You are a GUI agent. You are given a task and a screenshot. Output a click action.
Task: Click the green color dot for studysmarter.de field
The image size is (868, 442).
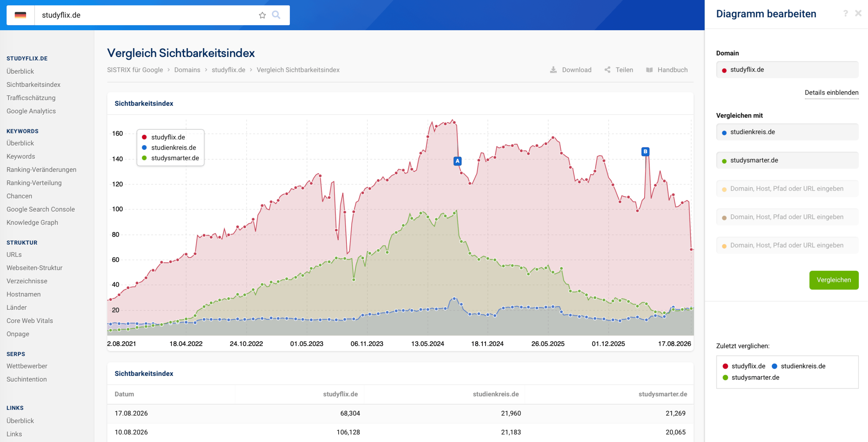[724, 161]
